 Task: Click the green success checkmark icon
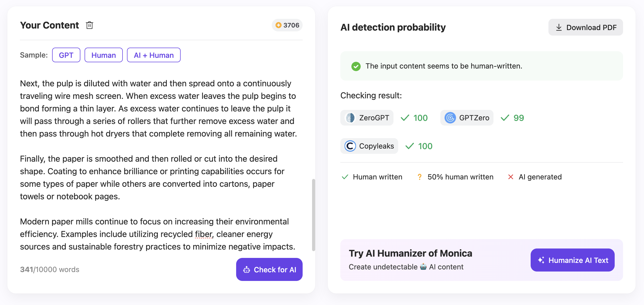tap(356, 66)
